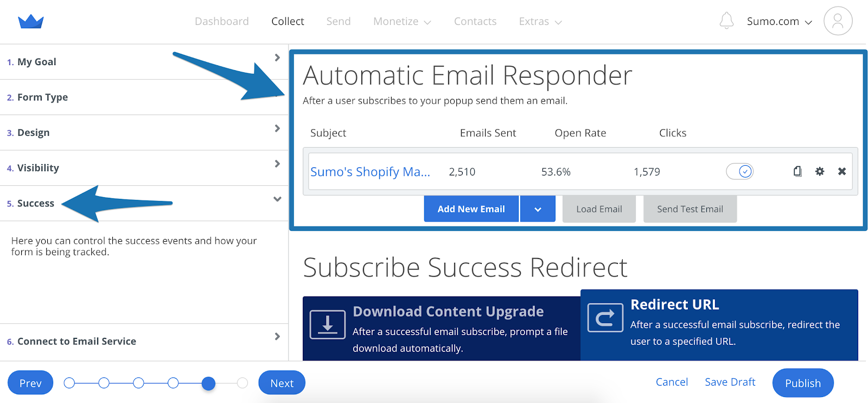
Task: Toggle the Sumo's Shopify email switch
Action: pos(740,172)
